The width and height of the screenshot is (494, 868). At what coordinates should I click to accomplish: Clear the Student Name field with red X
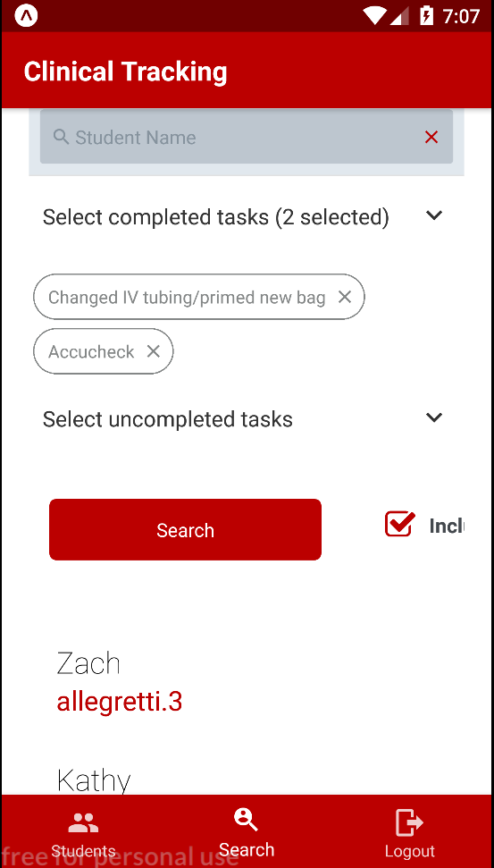click(x=431, y=138)
